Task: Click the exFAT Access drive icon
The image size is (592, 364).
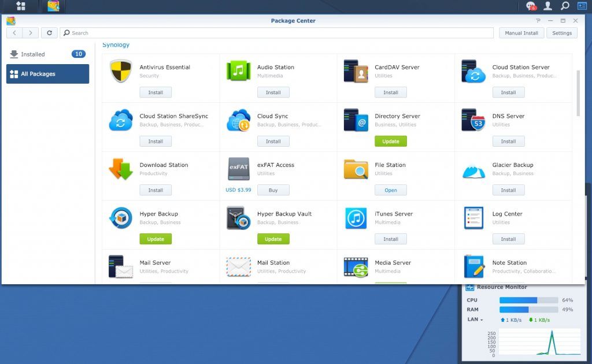Action: 238,169
